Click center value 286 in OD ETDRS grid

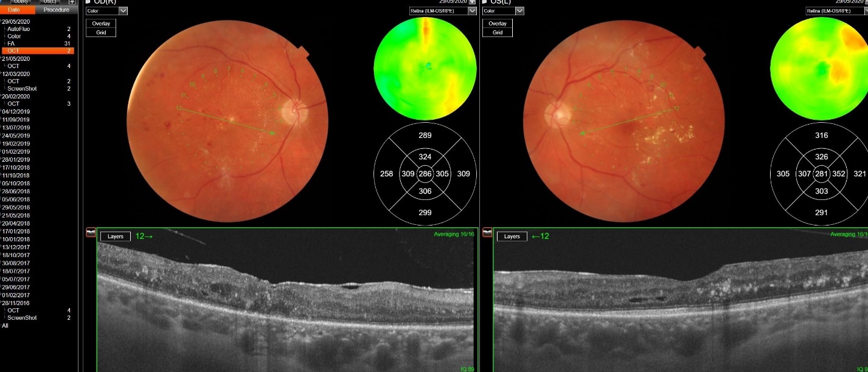coord(425,174)
